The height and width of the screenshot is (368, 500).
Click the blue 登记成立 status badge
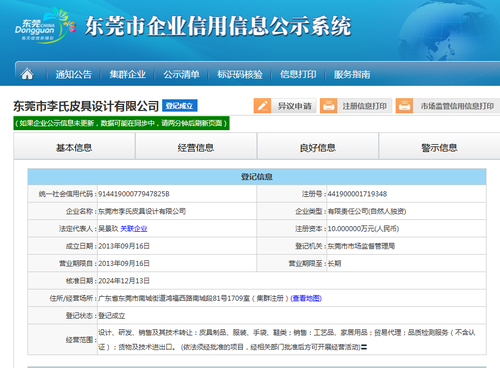click(180, 106)
